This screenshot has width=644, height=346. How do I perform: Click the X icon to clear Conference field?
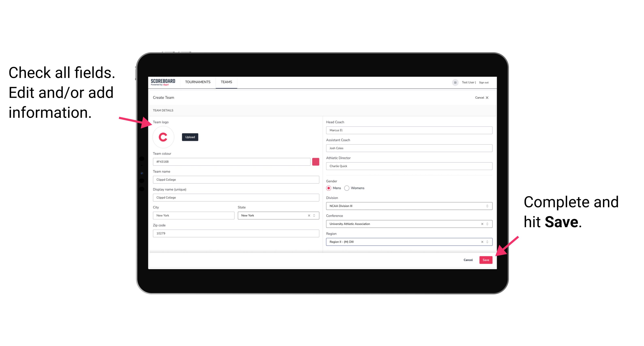pos(481,224)
